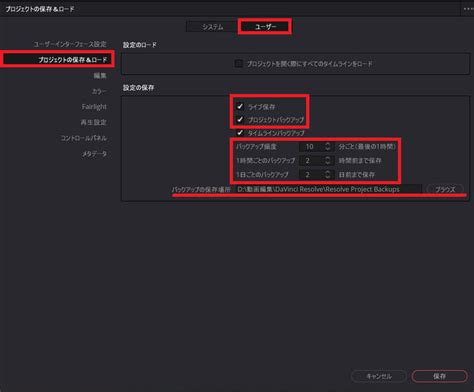The width and height of the screenshot is (474, 392).
Task: Open the Fairlight settings category
Action: coord(94,107)
